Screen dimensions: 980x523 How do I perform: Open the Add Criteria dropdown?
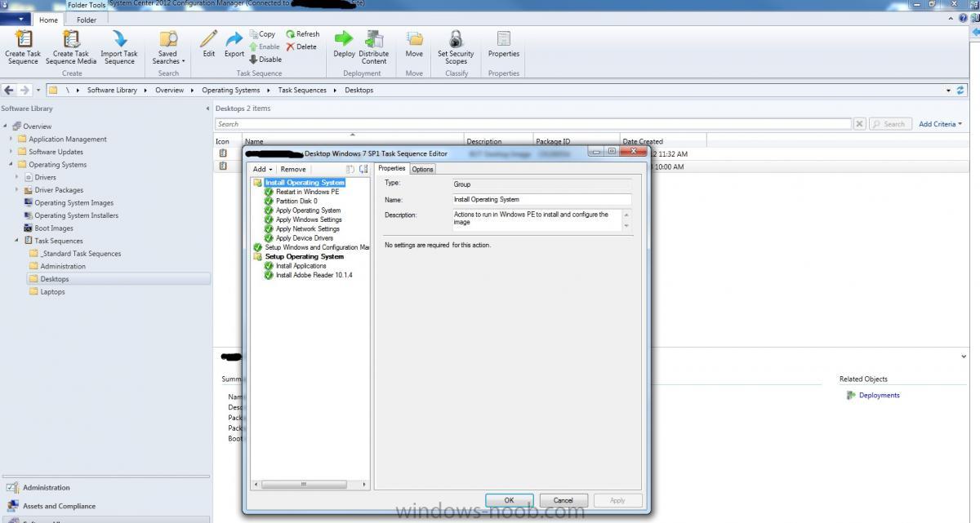pyautogui.click(x=940, y=124)
